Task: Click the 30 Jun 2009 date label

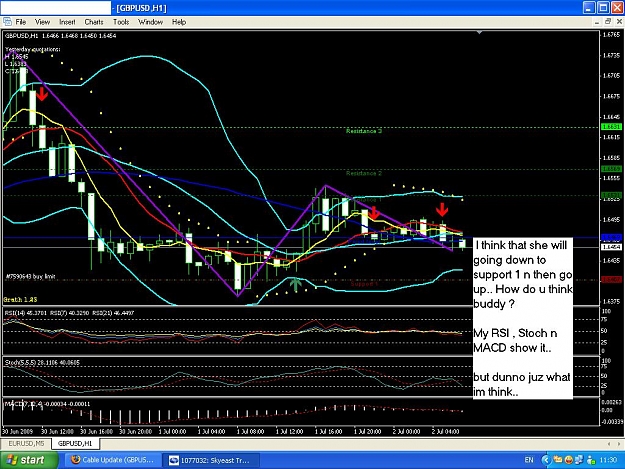Action: (17, 431)
